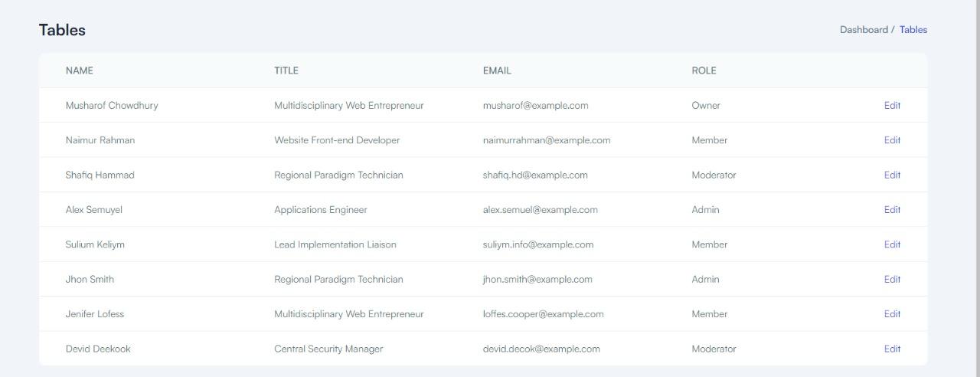Screen dimensions: 980x377
Task: Select the name Naimur Rahman
Action: [x=100, y=140]
